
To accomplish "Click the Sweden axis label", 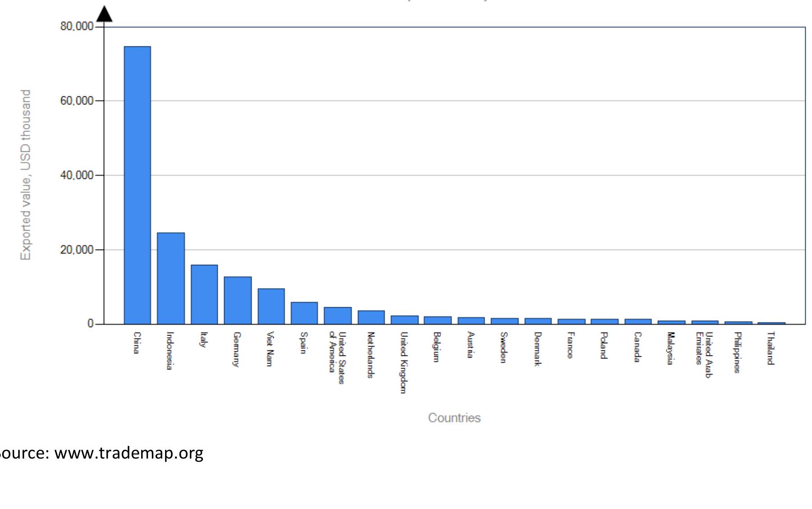I will coord(504,347).
